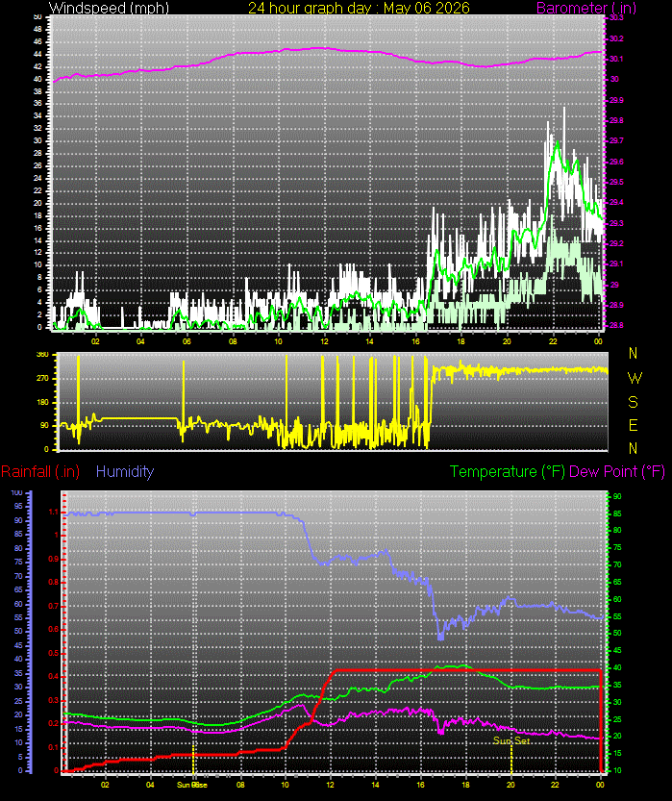This screenshot has width=672, height=801.
Task: Click the "Temperature (°F)" legend label
Action: (508, 471)
